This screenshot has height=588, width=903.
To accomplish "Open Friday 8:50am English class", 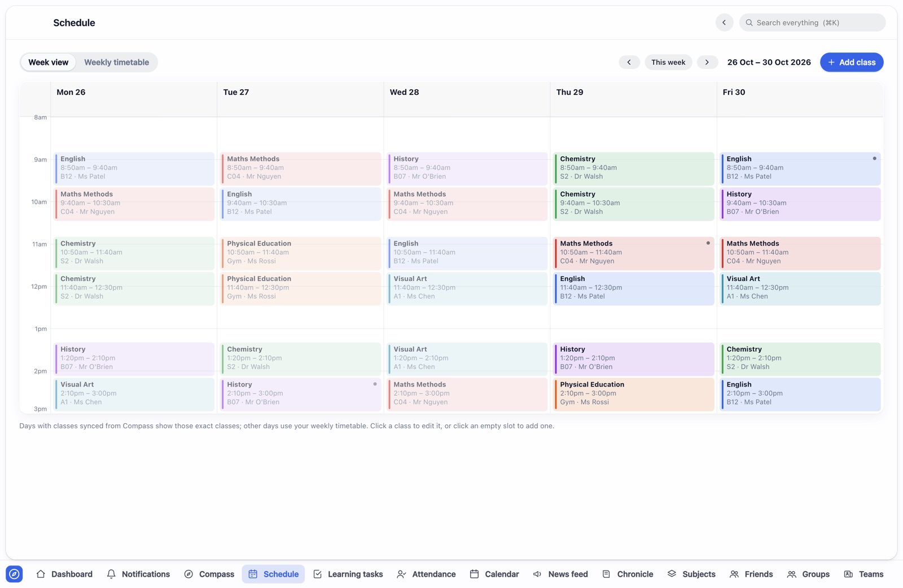I will [x=800, y=168].
